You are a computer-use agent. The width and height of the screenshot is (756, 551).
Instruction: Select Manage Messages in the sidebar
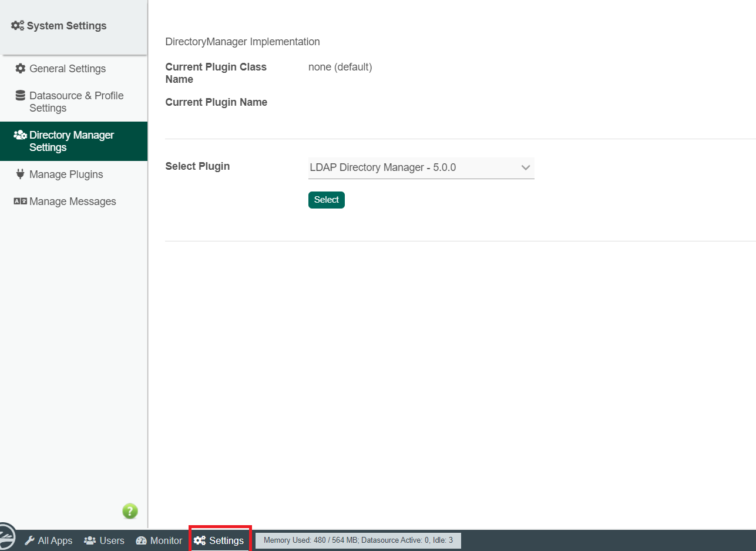pyautogui.click(x=73, y=201)
